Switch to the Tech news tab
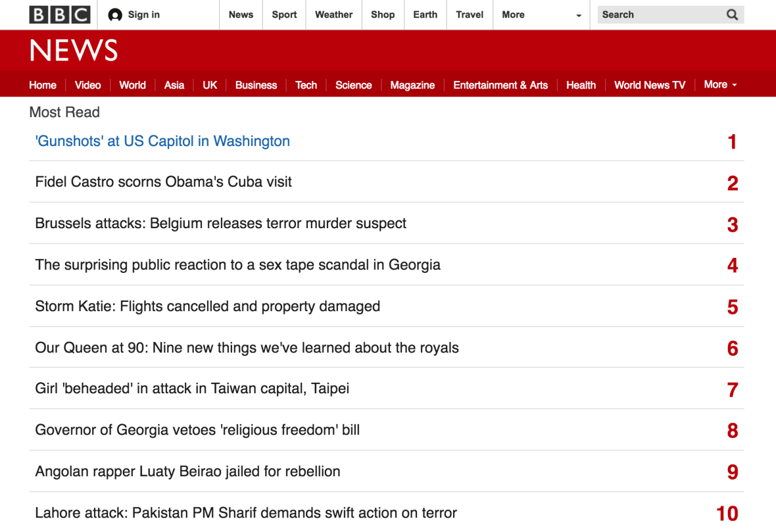 coord(306,85)
